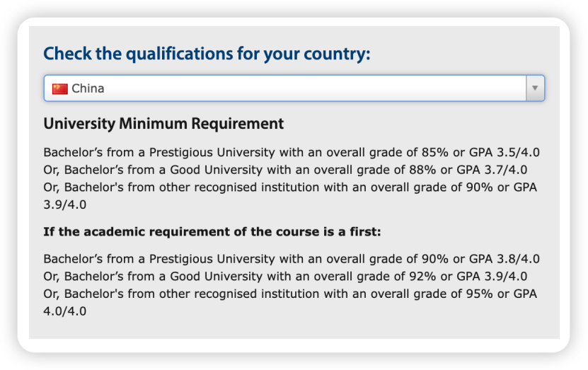Click the other recognised institution 90% line
The width and height of the screenshot is (588, 370).
coord(290,187)
